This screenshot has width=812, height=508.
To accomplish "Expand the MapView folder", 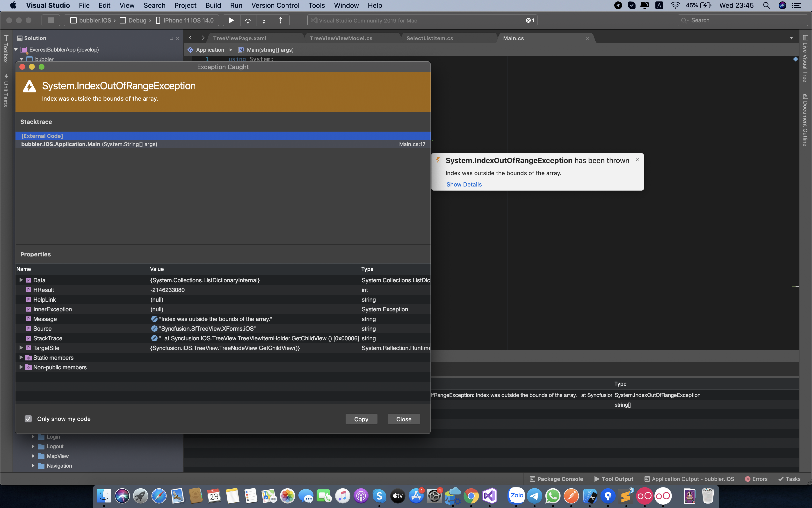I will click(x=33, y=456).
